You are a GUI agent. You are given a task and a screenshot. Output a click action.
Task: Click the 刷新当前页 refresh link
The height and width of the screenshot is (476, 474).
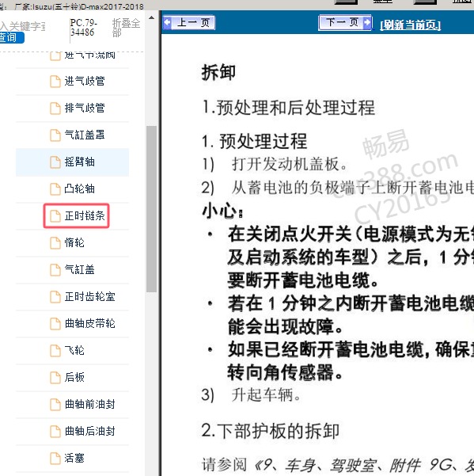click(x=411, y=25)
